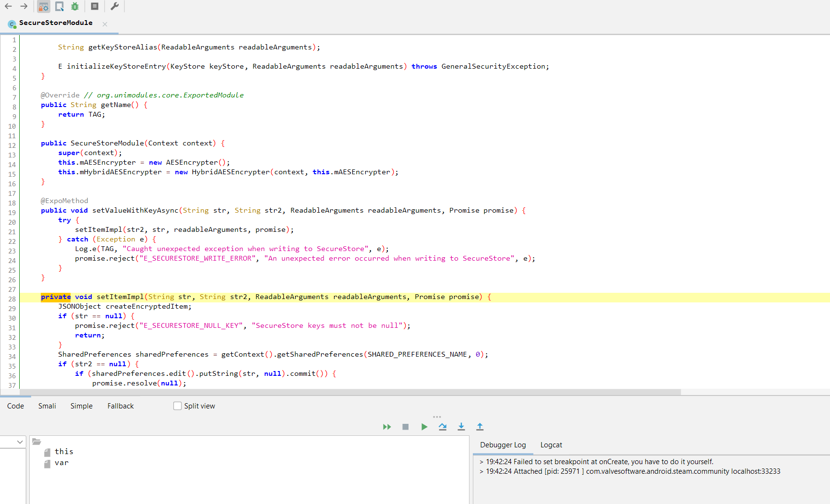Resume execution with the green play icon
The image size is (830, 504).
click(x=424, y=427)
